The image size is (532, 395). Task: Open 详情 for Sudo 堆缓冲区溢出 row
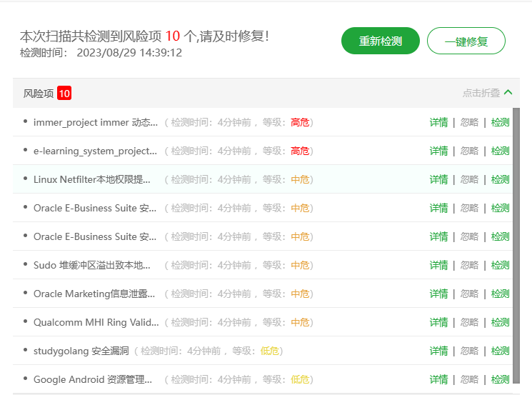tap(438, 265)
